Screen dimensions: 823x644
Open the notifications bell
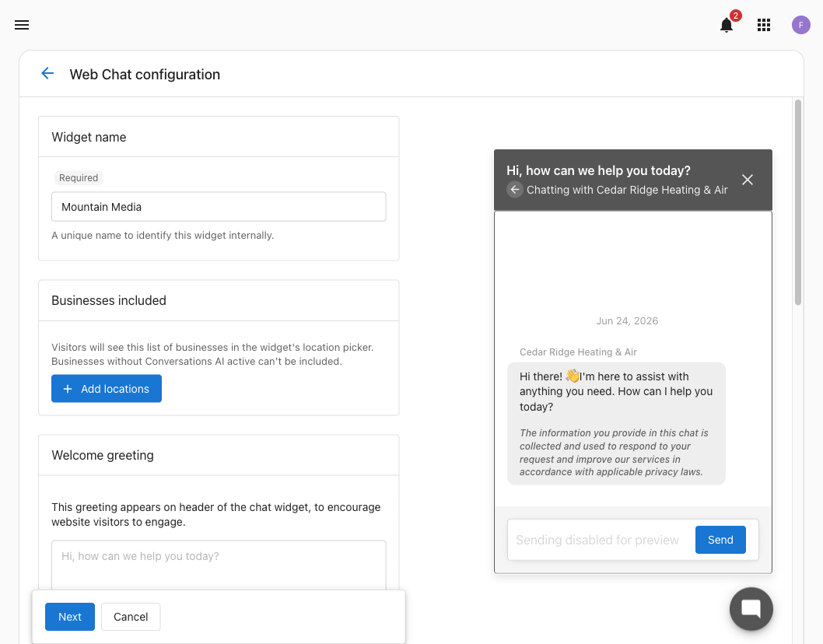click(727, 25)
